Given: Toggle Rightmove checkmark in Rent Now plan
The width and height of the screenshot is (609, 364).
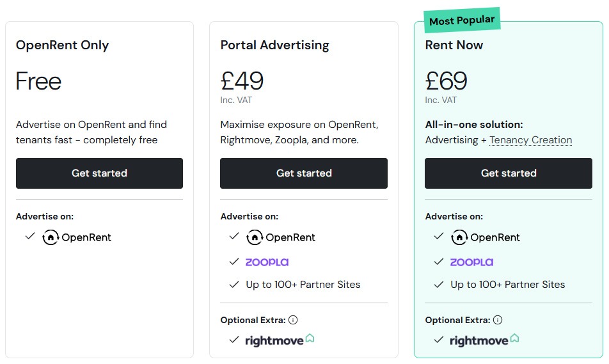Looking at the screenshot, I should [438, 340].
